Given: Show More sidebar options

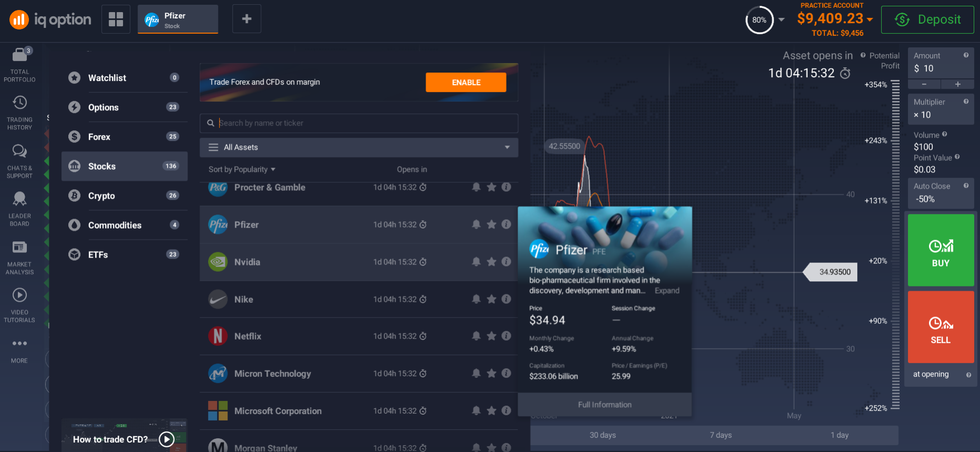Looking at the screenshot, I should pos(19,351).
